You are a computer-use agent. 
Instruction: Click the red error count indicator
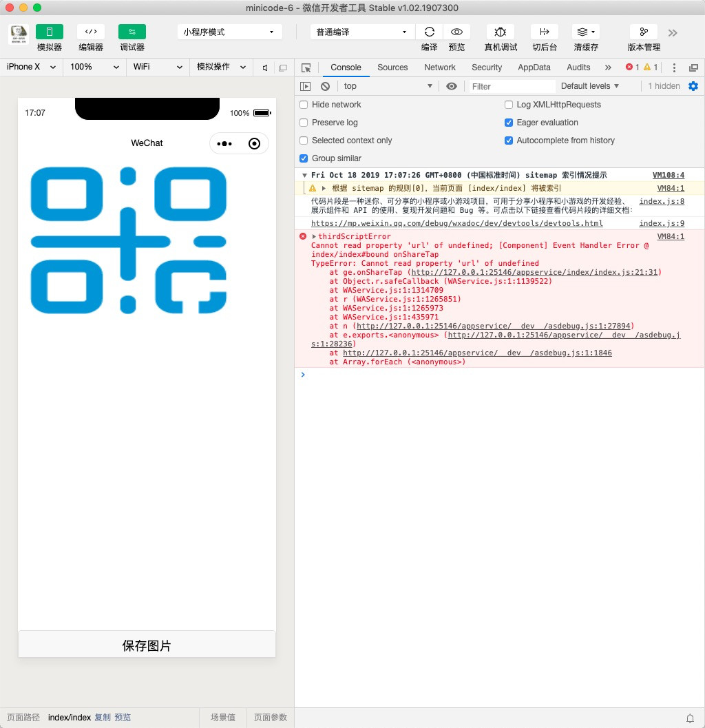pos(632,67)
